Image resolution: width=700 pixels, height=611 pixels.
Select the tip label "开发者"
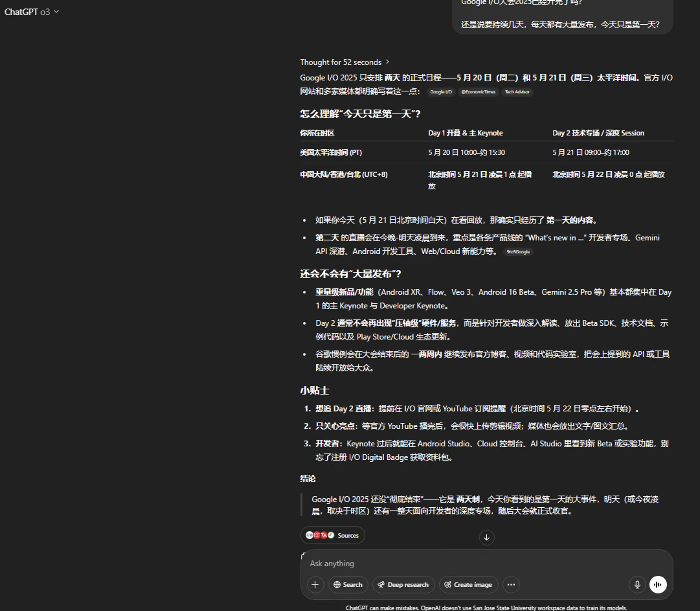[327, 444]
